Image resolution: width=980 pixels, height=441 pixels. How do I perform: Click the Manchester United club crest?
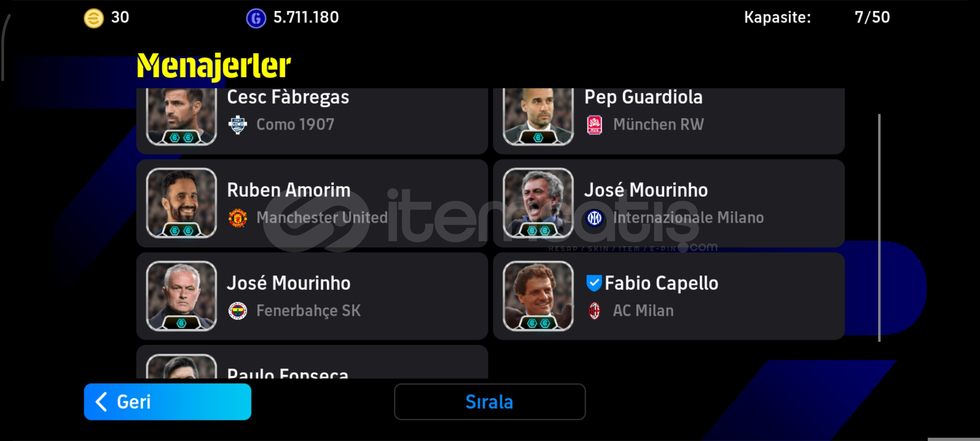click(x=238, y=218)
